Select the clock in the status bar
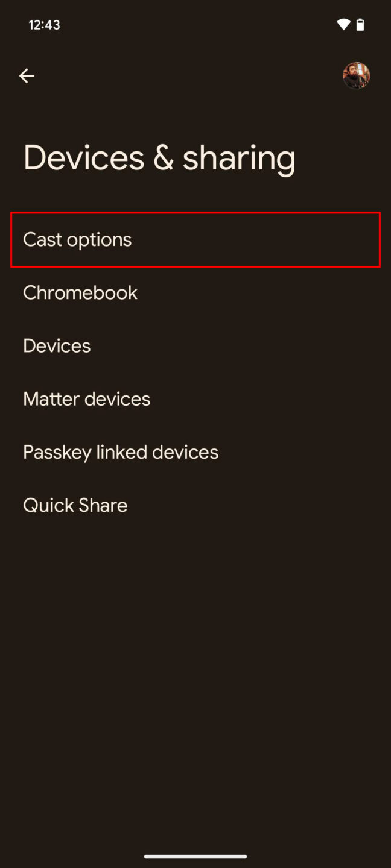 (43, 25)
